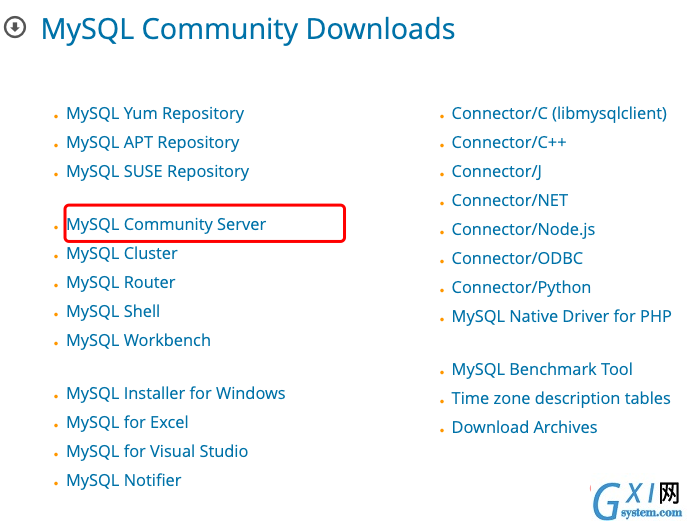Open MySQL Yum Repository link
Image resolution: width=689 pixels, height=521 pixels.
tap(155, 114)
